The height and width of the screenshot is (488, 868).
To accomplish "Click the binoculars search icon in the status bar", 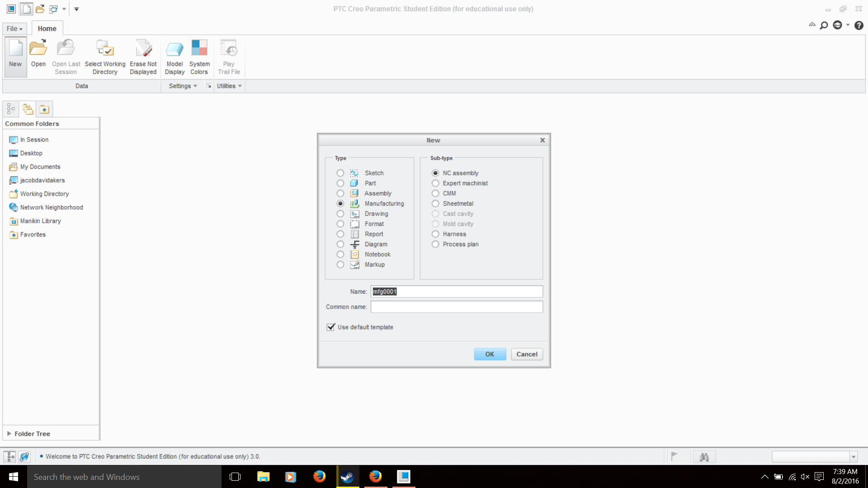I will [x=704, y=457].
